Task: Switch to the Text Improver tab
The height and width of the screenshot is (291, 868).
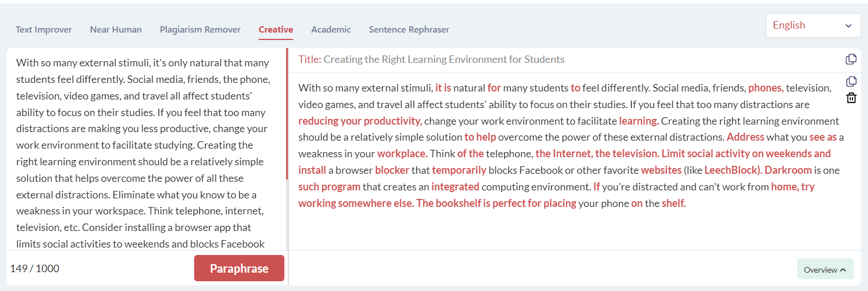Action: coord(44,29)
